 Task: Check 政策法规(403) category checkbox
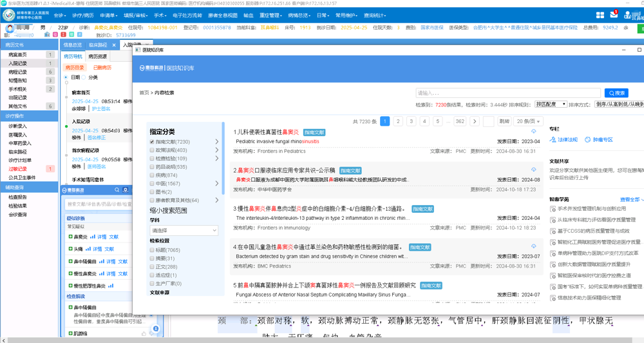tap(152, 150)
